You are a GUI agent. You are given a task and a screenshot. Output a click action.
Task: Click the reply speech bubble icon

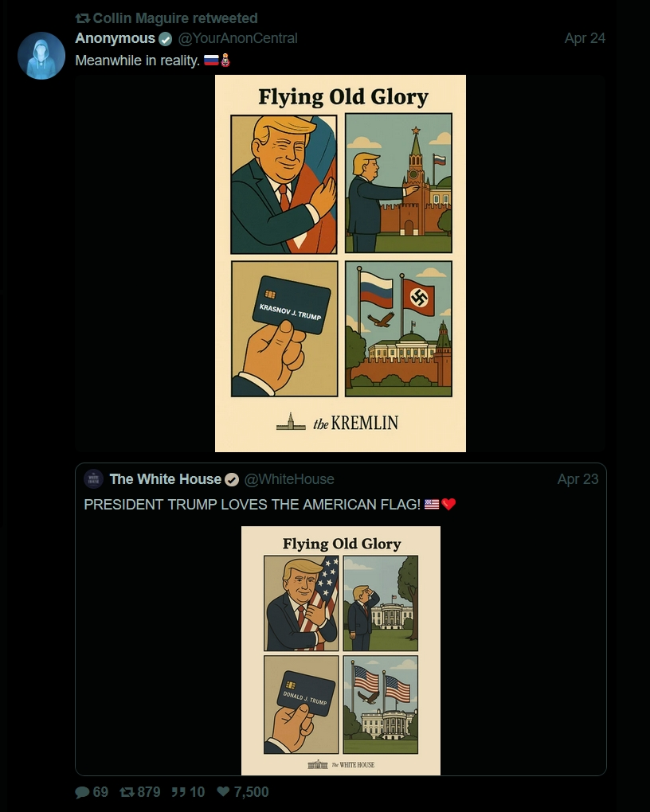82,792
